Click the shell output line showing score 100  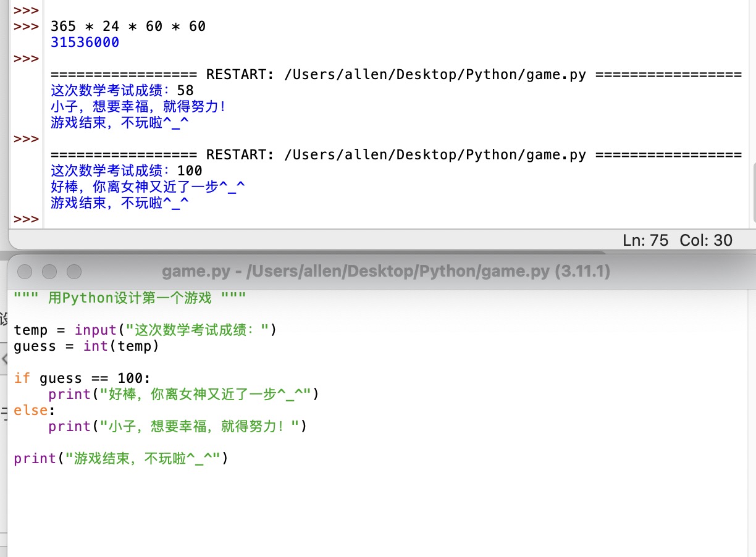click(127, 170)
